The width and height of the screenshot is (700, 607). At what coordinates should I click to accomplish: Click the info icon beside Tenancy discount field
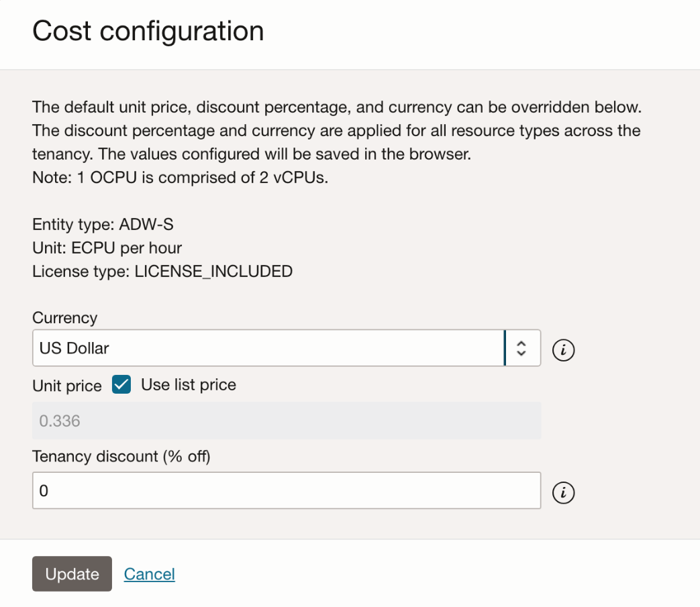click(x=564, y=493)
